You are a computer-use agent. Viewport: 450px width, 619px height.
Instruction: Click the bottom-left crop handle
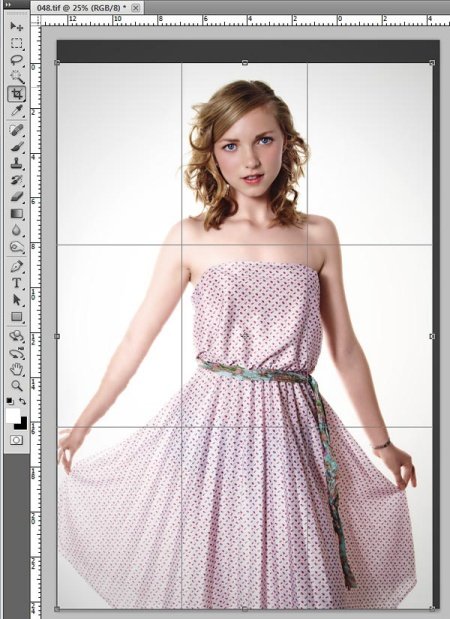pos(57,609)
